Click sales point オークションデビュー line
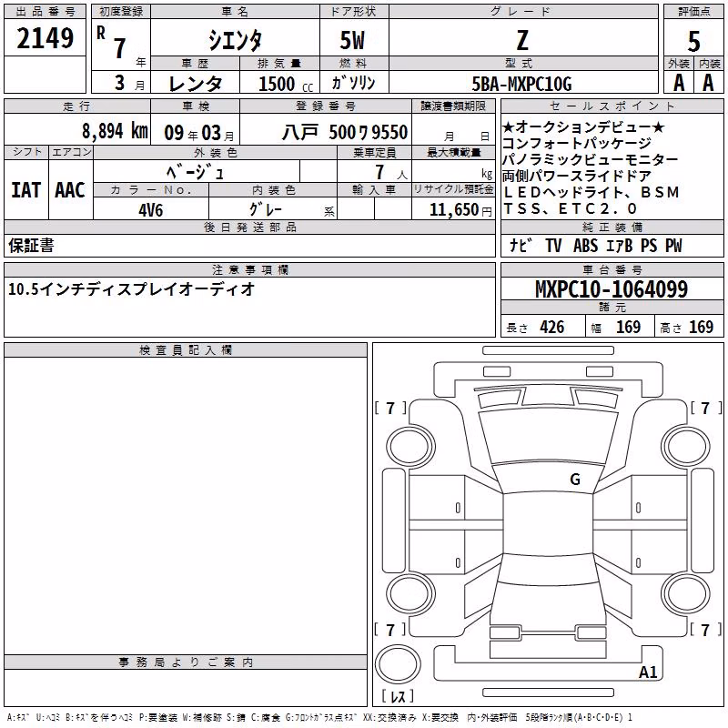 [583, 126]
